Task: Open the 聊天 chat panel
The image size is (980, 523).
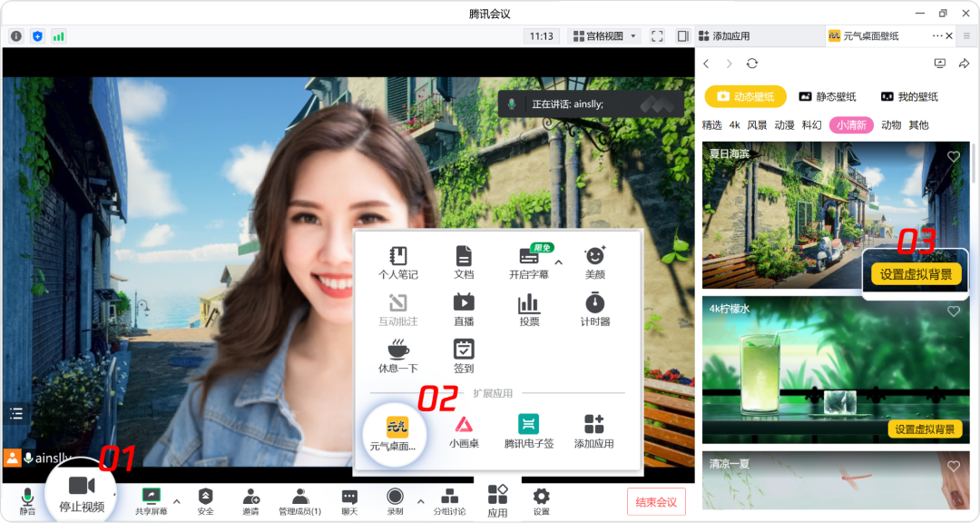Action: (349, 502)
